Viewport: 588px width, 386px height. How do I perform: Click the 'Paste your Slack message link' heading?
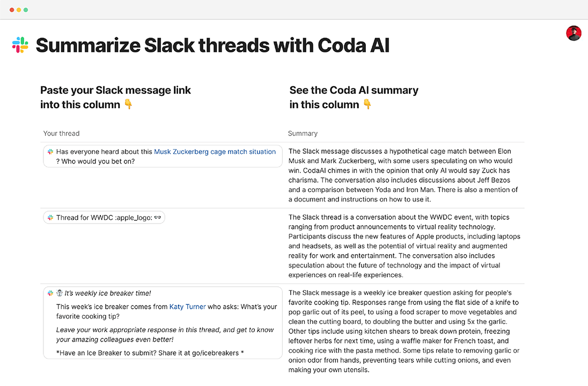click(x=115, y=90)
